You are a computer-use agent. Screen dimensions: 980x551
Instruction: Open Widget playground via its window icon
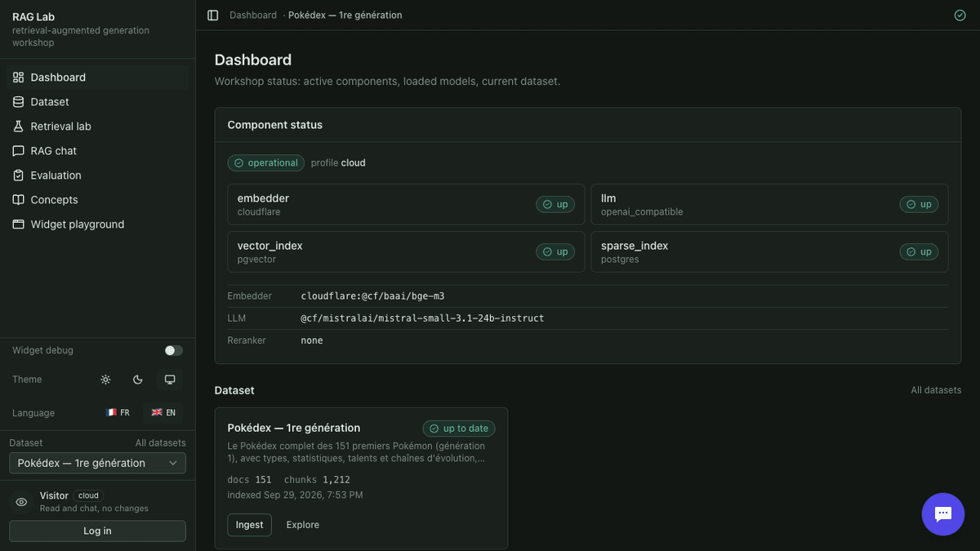19,224
